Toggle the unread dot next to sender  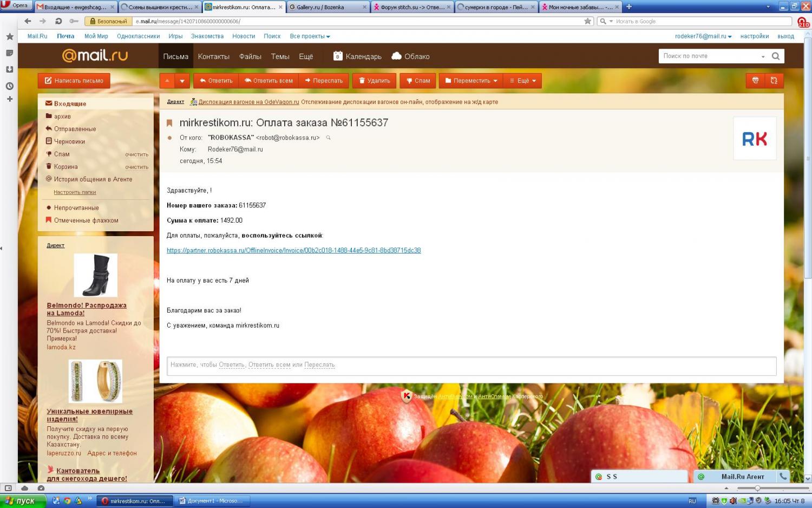169,138
